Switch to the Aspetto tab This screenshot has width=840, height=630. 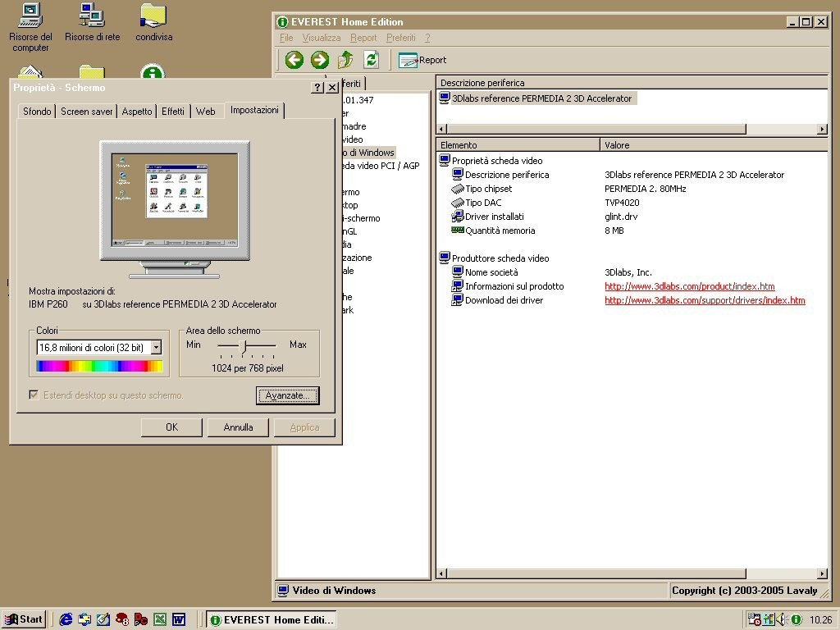coord(137,111)
